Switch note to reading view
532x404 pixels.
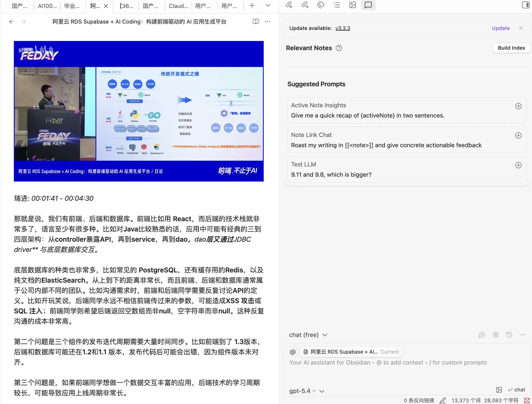pos(256,22)
